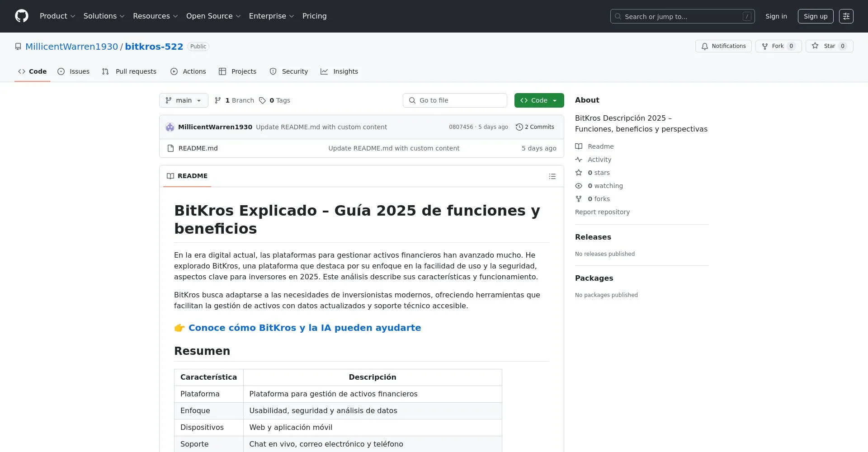The height and width of the screenshot is (452, 868).
Task: Click the Plataforma table cell
Action: pyautogui.click(x=209, y=394)
